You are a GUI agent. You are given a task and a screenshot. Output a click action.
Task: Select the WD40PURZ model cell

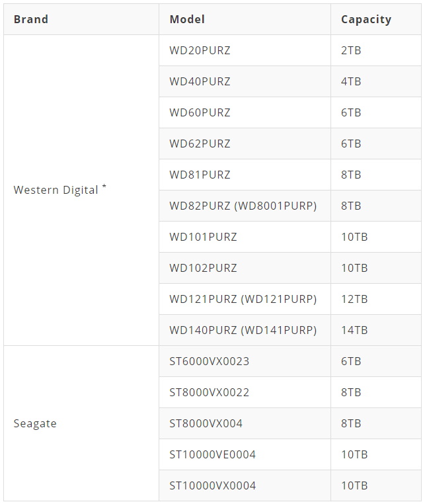tap(245, 81)
